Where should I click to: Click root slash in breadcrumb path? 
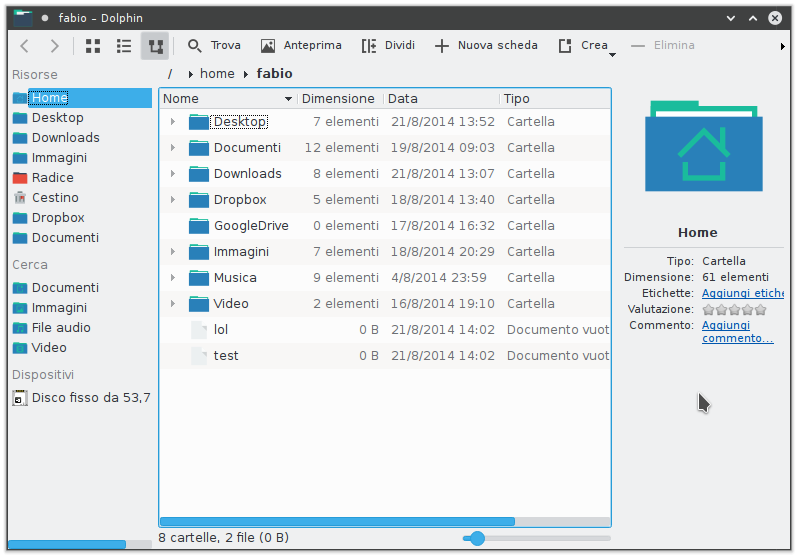[x=170, y=74]
